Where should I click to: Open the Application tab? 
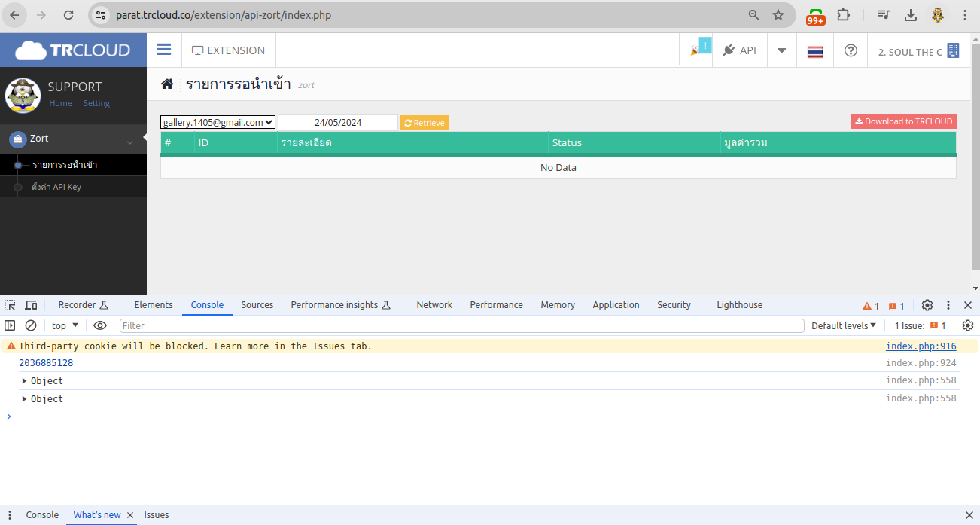tap(616, 305)
